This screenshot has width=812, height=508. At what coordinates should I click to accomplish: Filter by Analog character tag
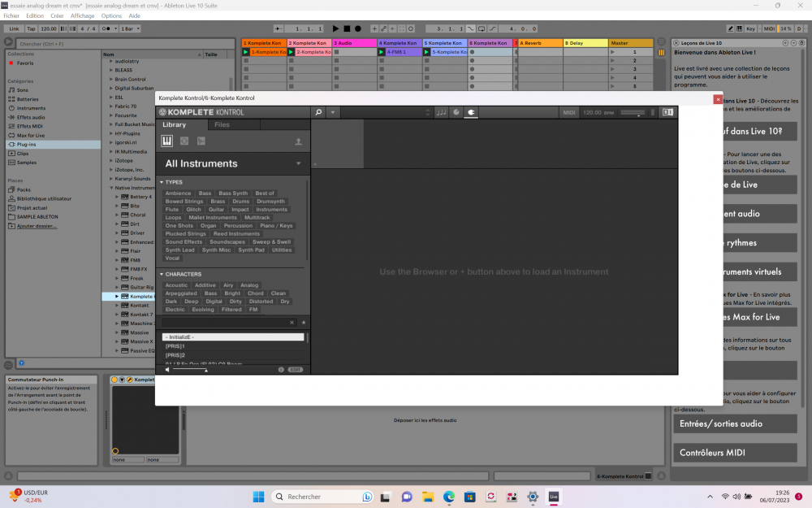[249, 285]
